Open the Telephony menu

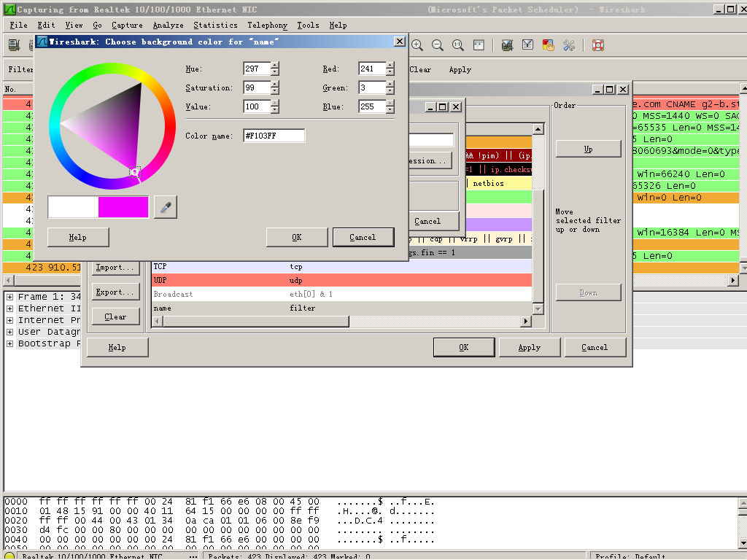click(267, 26)
